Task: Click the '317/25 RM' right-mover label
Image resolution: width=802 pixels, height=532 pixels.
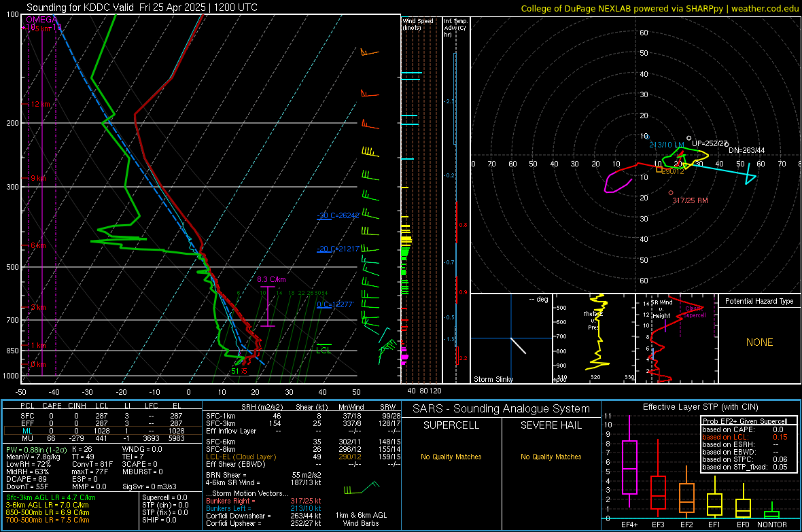Action: click(690, 200)
